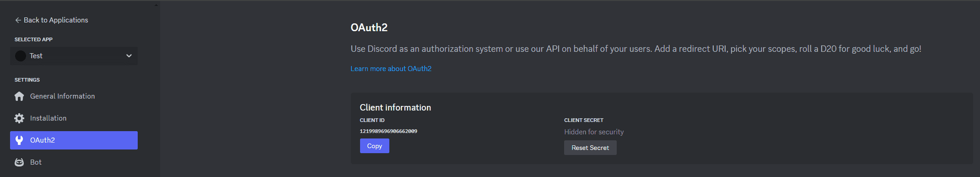
Task: Click the OAuth2 page heading
Action: tap(369, 28)
